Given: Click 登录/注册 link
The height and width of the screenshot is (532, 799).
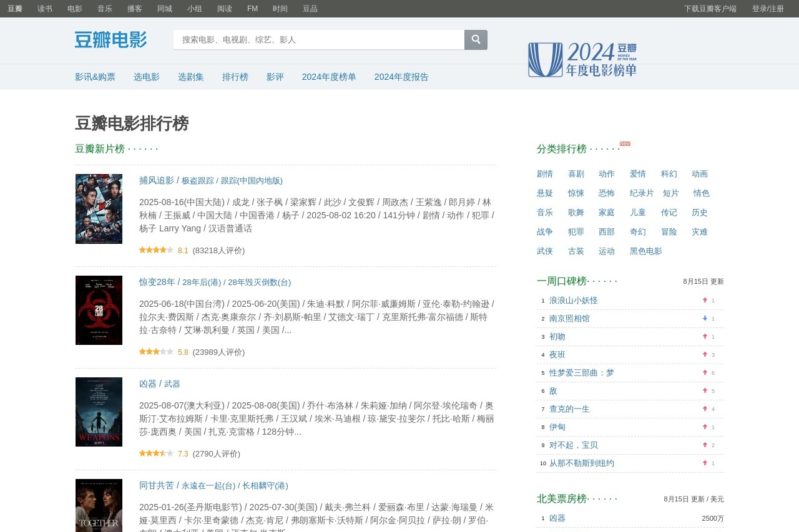Looking at the screenshot, I should (x=768, y=9).
